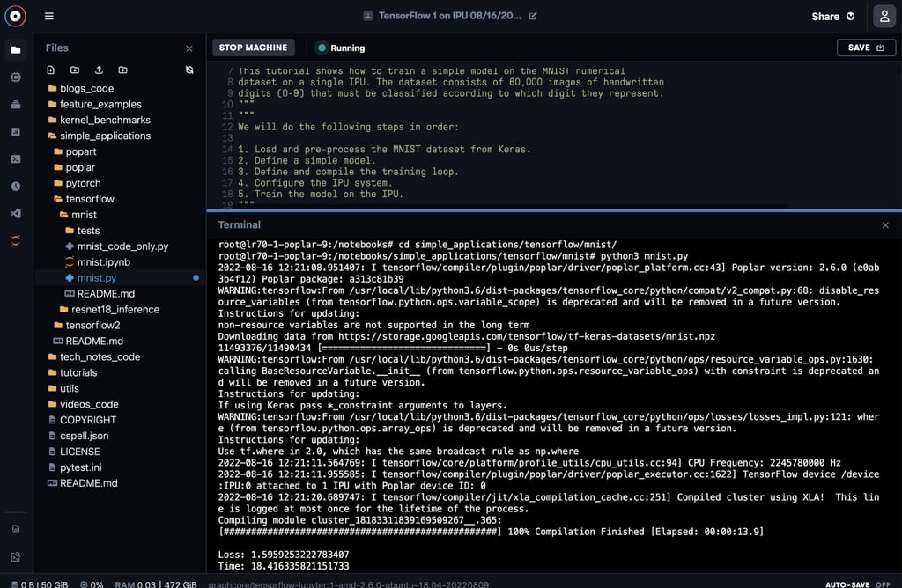Click the upload file icon
Viewport: 902px width, 588px height.
click(x=99, y=70)
